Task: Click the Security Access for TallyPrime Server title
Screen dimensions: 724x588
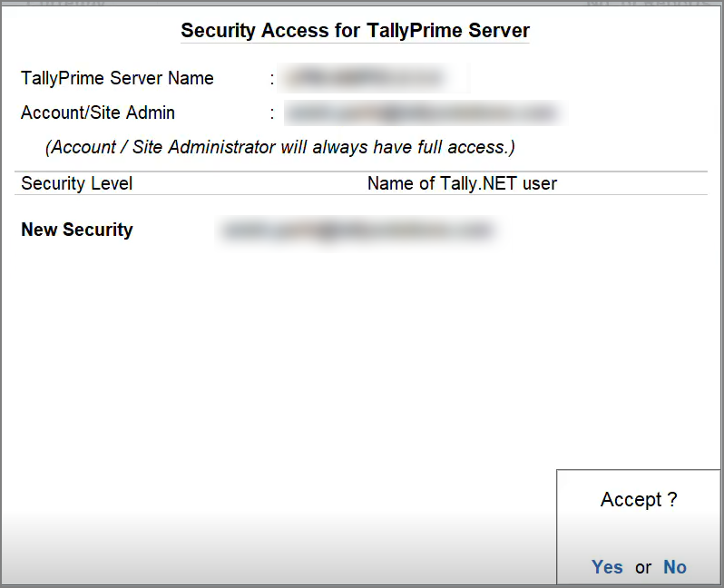Action: click(355, 31)
